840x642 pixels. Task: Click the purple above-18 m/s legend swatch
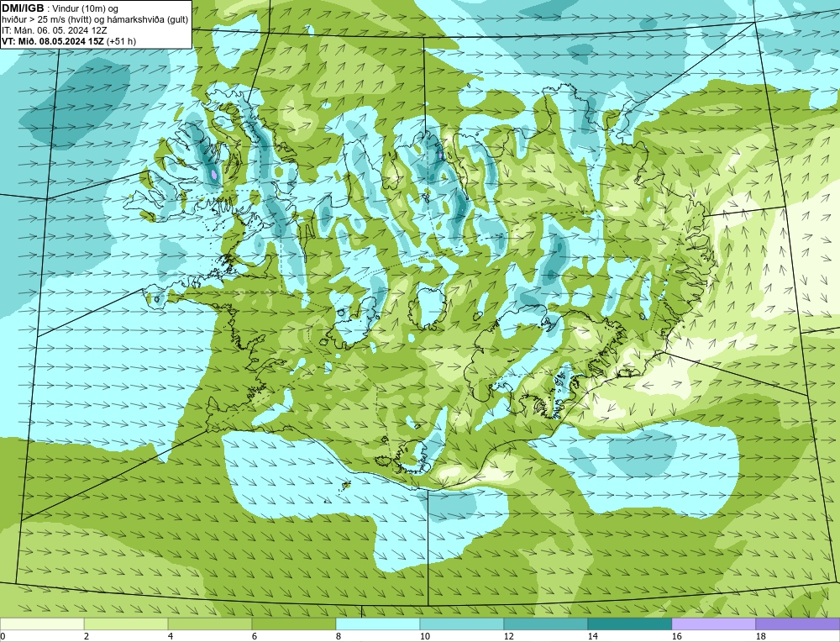pos(798,624)
